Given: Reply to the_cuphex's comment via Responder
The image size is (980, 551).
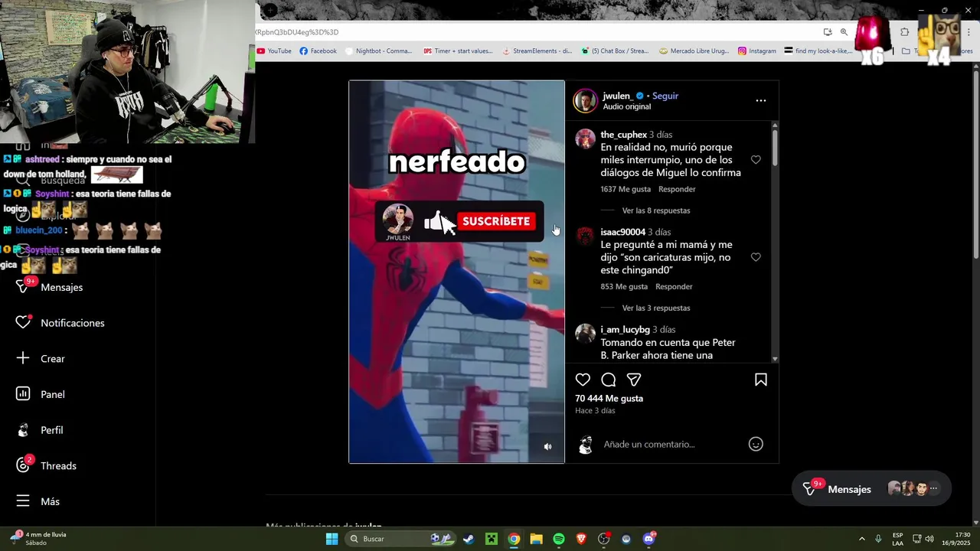Looking at the screenshot, I should [x=677, y=189].
